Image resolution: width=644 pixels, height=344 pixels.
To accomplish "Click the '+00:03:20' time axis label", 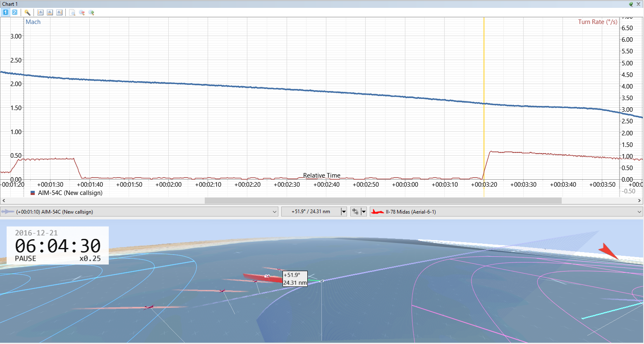I will point(484,185).
